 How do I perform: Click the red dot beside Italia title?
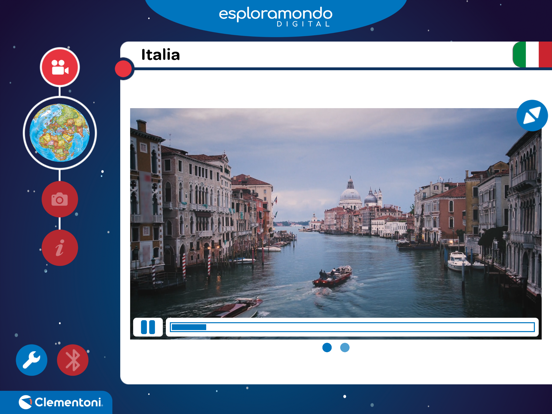pos(124,68)
